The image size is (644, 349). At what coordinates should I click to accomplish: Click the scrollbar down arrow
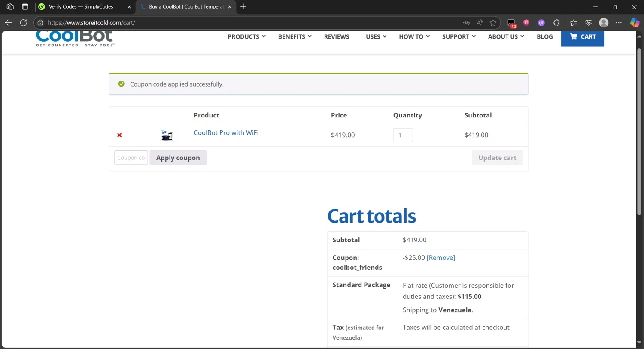pyautogui.click(x=639, y=343)
